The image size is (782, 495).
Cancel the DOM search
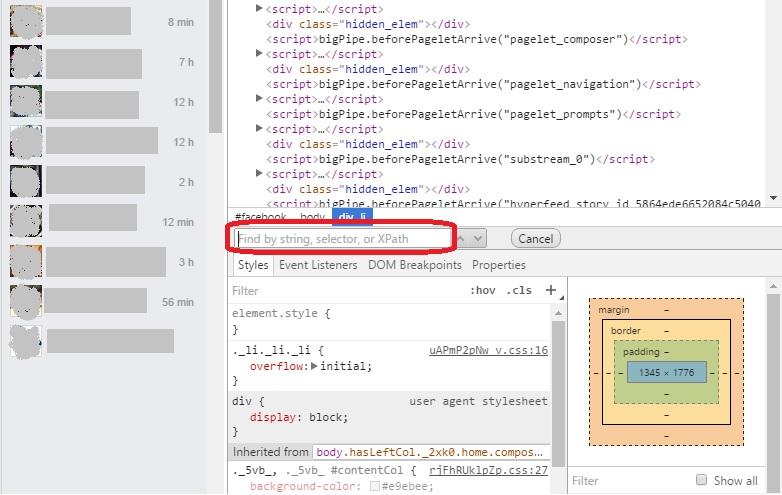pos(535,238)
